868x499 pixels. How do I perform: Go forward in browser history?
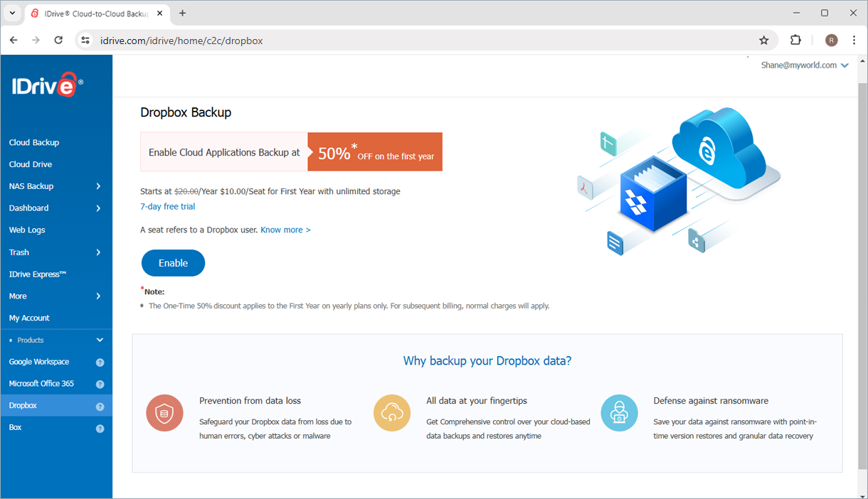36,41
